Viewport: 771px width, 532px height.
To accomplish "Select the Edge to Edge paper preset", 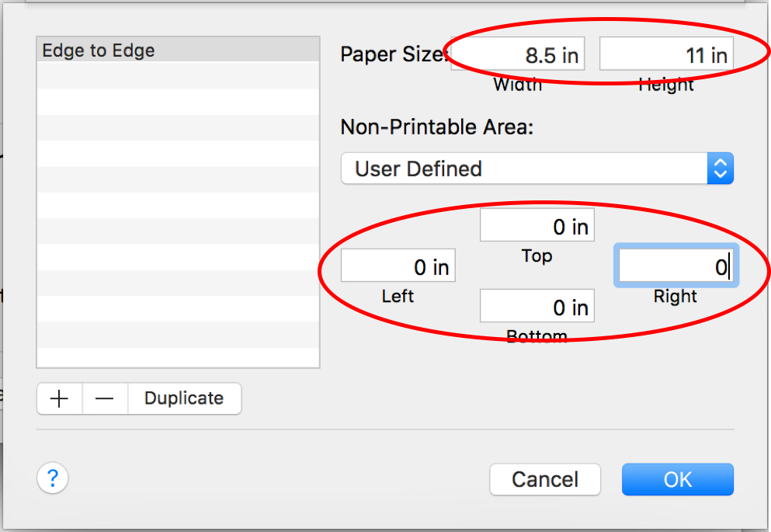I will (178, 50).
